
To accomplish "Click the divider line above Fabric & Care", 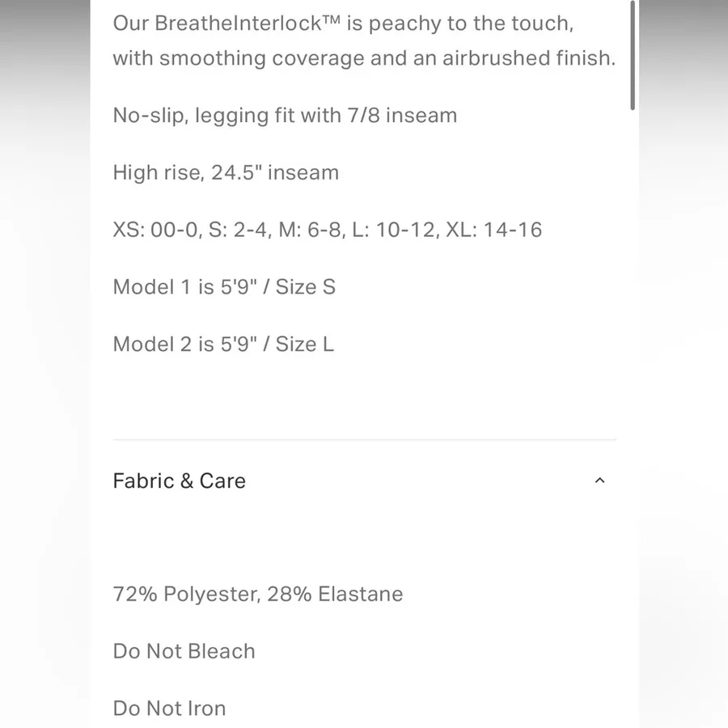I will pyautogui.click(x=365, y=439).
